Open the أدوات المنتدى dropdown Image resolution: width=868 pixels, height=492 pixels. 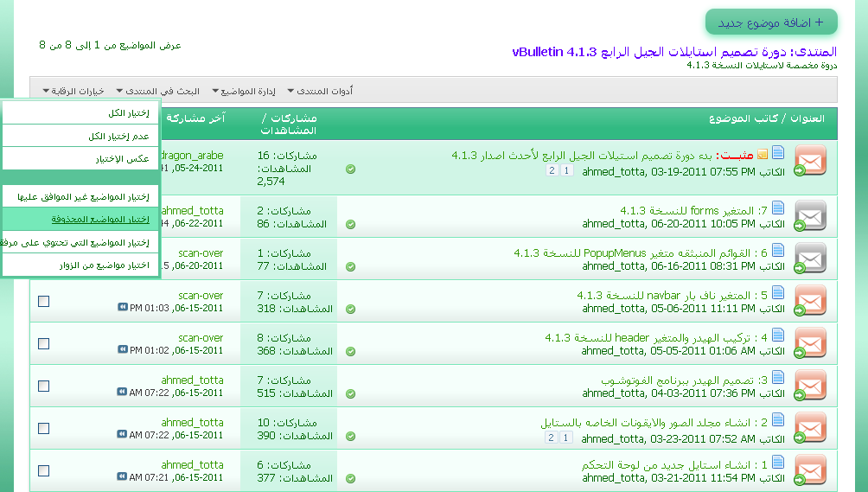pos(324,91)
